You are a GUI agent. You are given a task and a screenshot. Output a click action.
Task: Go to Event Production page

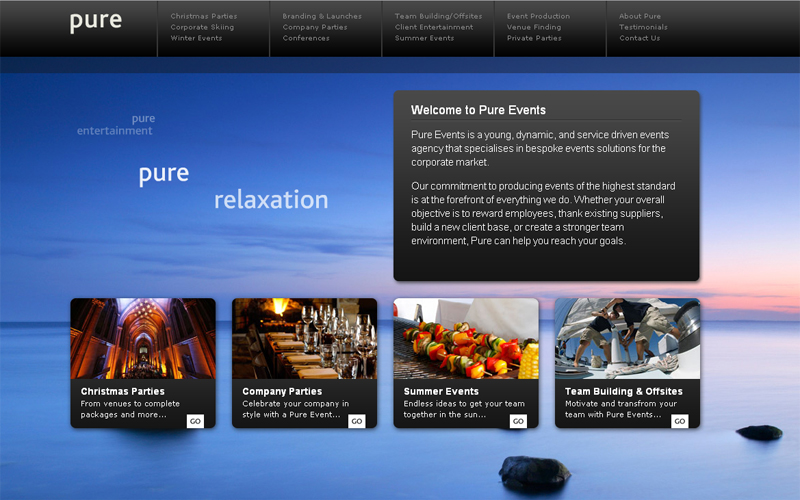538,16
